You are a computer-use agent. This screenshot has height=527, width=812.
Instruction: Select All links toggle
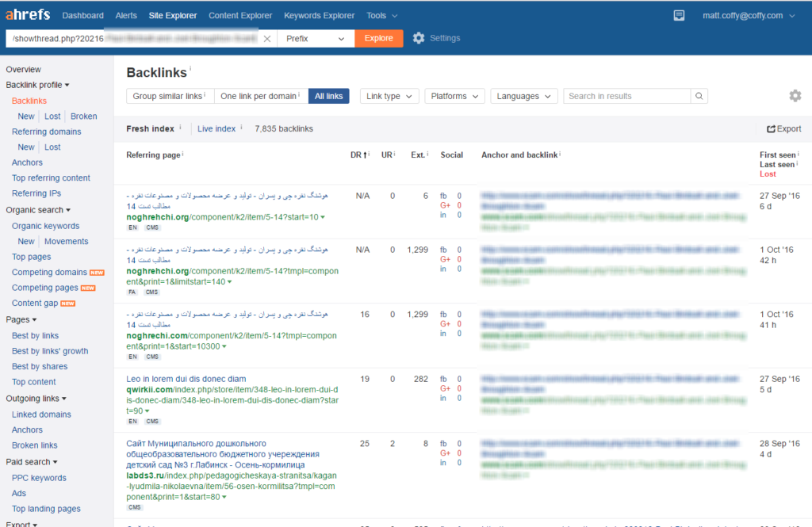[329, 96]
